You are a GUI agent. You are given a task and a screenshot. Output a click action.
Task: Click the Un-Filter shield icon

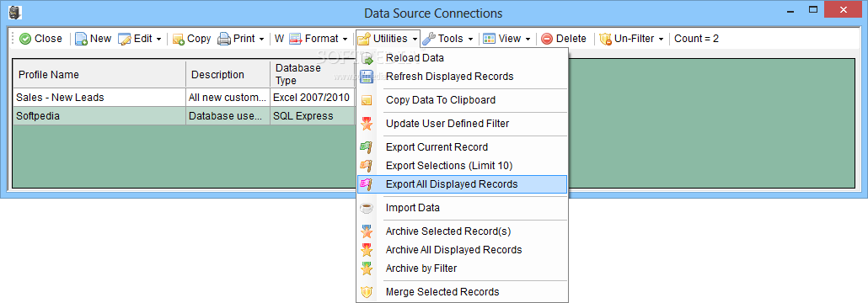click(x=606, y=39)
